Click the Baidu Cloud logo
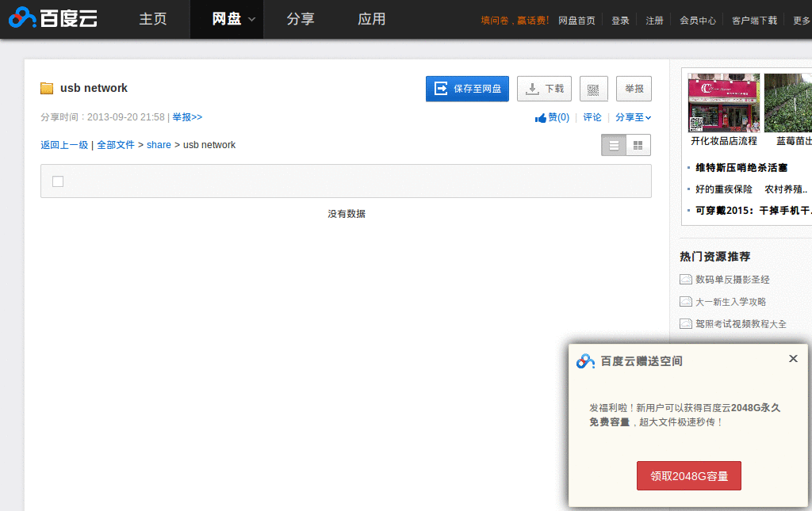812x511 pixels. [x=53, y=19]
